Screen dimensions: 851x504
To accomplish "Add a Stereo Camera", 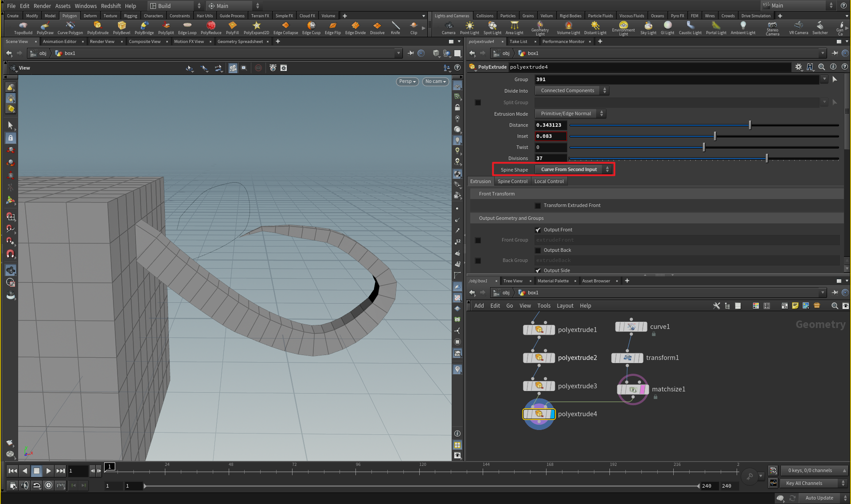I will pyautogui.click(x=773, y=27).
